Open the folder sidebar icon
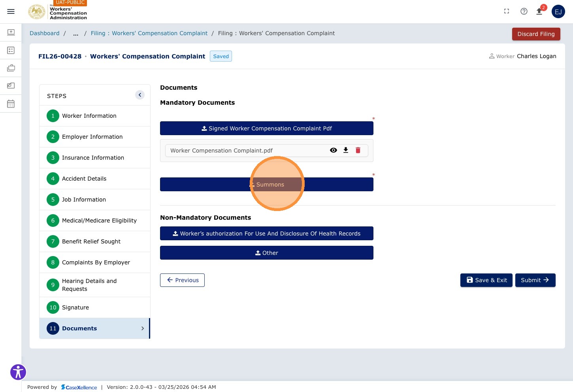Viewport: 573px width, 392px height. tap(11, 85)
